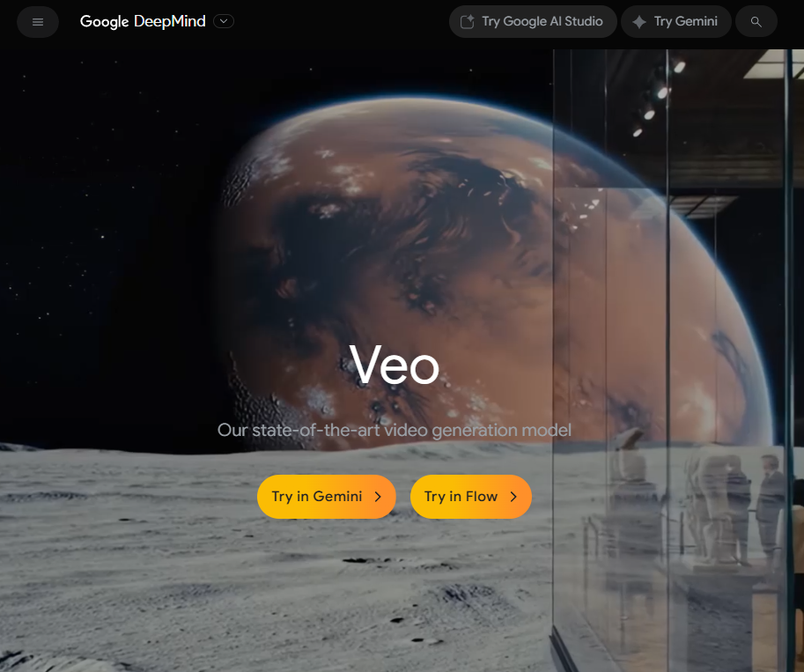Click the Gemini star icon
804x672 pixels.
[639, 21]
